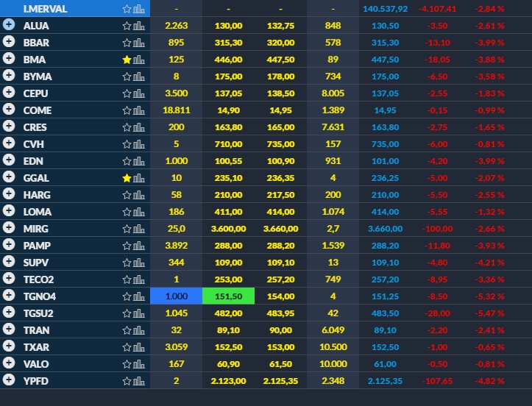Screen dimensions: 532x406
Task: Select the CVH ticker name
Action: click(x=34, y=144)
